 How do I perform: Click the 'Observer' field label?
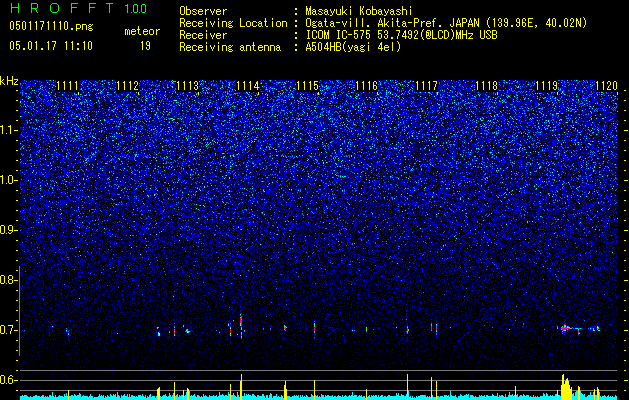coord(203,11)
